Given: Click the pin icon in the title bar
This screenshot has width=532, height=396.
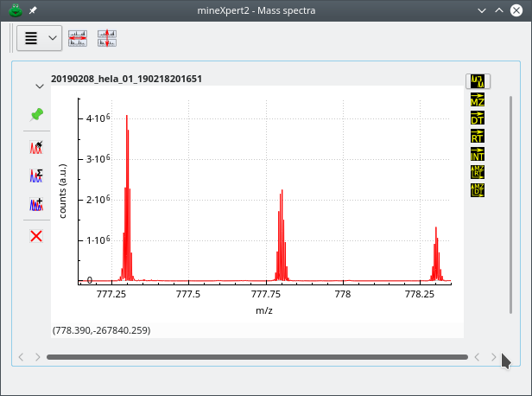Looking at the screenshot, I should [x=33, y=10].
